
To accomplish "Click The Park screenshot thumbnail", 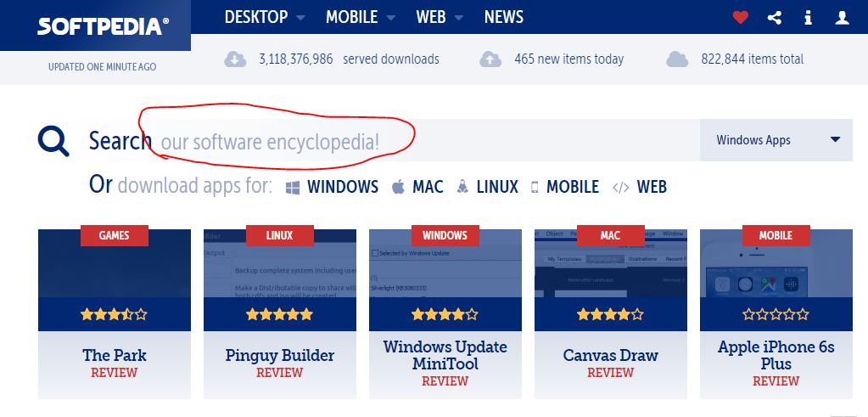I will pos(115,263).
